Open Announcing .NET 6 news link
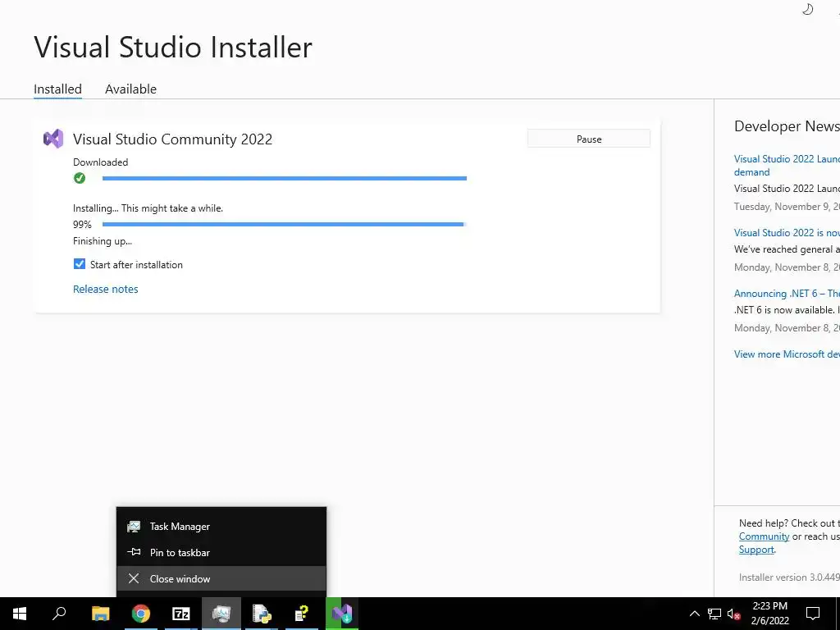The image size is (840, 630). click(787, 293)
